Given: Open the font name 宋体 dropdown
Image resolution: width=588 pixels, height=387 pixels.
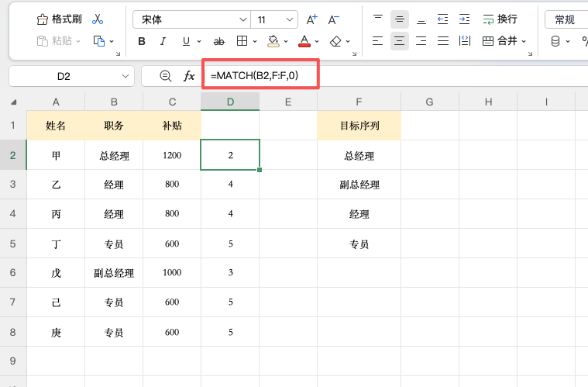Looking at the screenshot, I should [243, 19].
